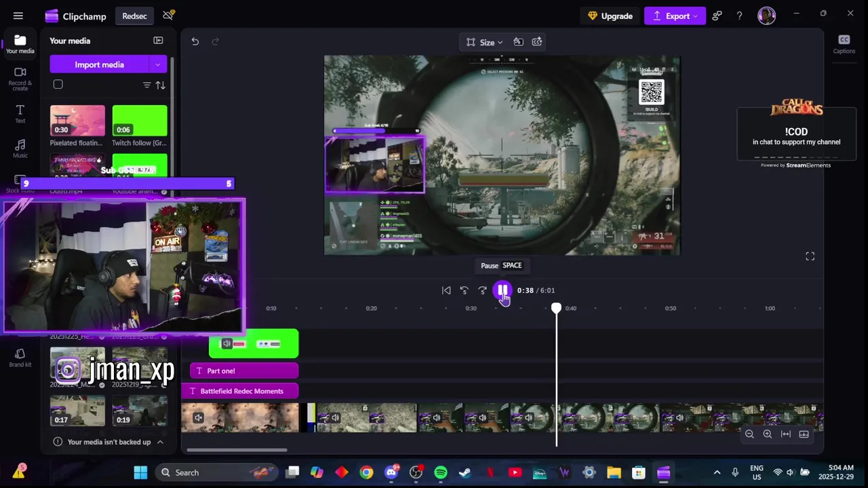Open Discord from the taskbar
This screenshot has width=868, height=488.
pos(391,472)
